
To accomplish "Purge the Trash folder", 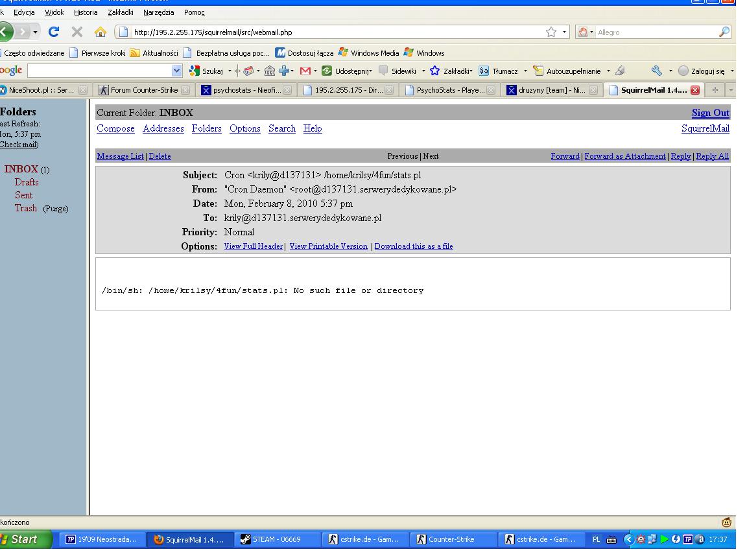I will (56, 209).
